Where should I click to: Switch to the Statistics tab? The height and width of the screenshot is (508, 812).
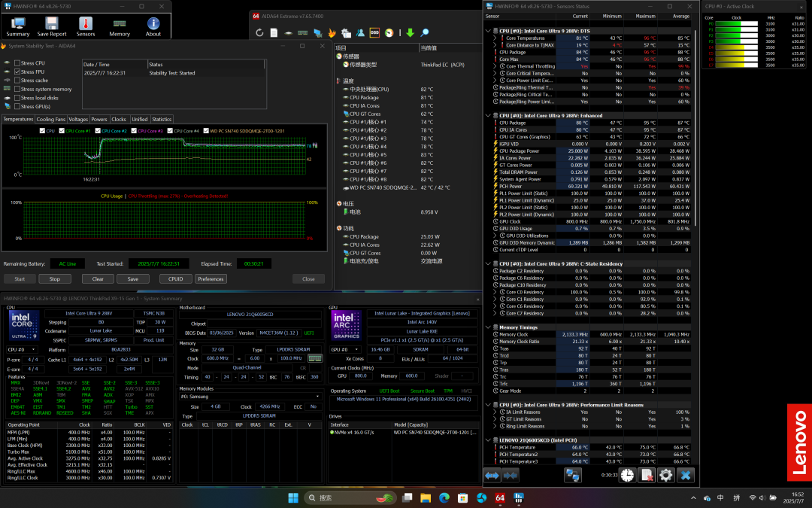click(x=162, y=119)
